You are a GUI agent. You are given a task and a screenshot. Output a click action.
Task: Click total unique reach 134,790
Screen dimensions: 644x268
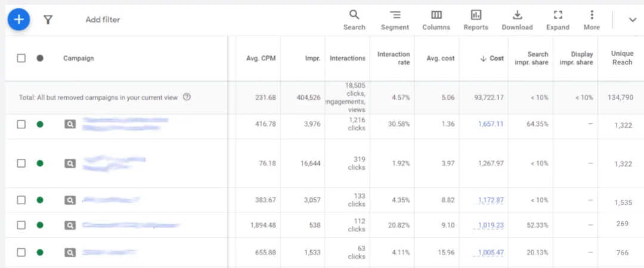[x=621, y=98]
